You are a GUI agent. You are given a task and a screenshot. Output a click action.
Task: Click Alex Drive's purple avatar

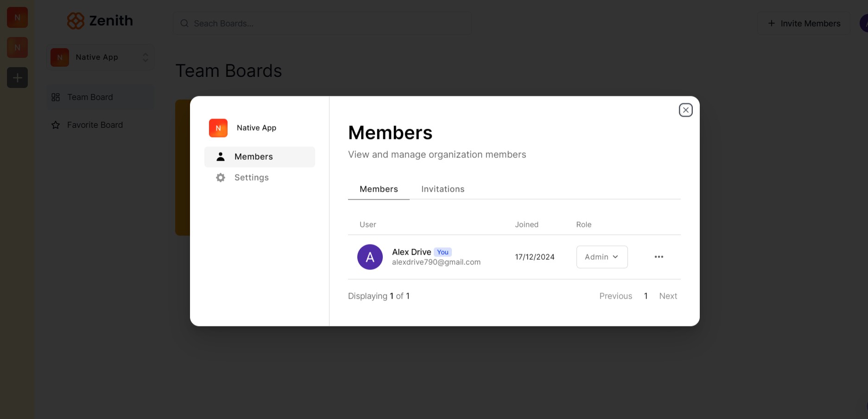pos(370,257)
